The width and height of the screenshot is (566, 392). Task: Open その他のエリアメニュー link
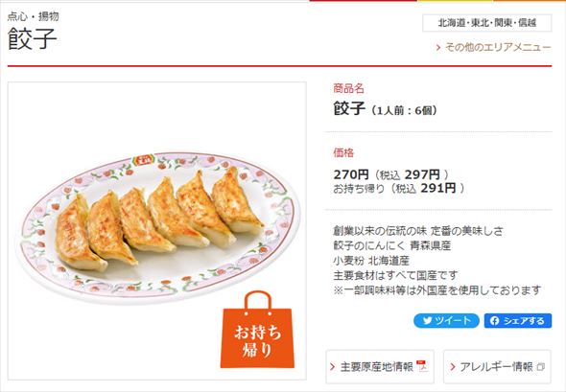tap(494, 47)
